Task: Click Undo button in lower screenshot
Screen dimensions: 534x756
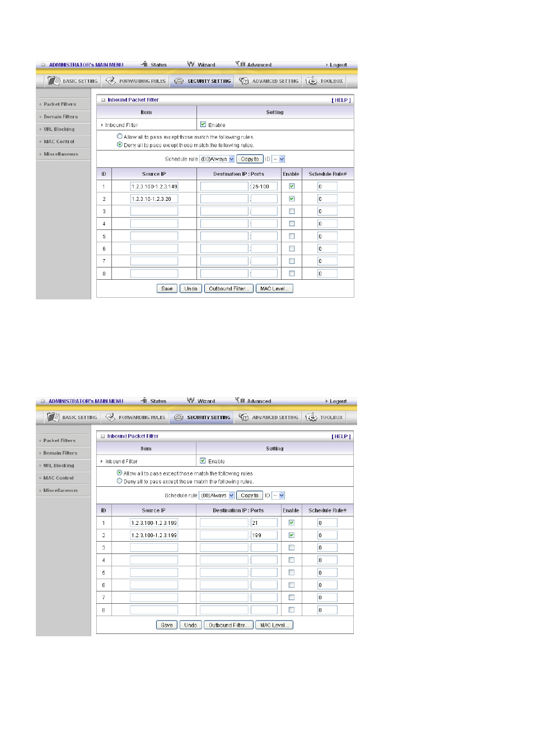Action: coord(190,625)
